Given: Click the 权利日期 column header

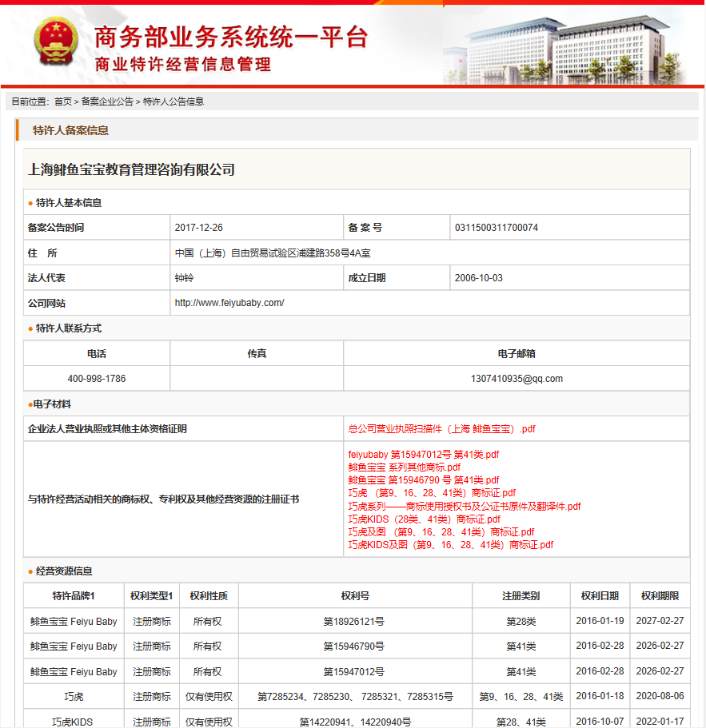Looking at the screenshot, I should coord(600,595).
